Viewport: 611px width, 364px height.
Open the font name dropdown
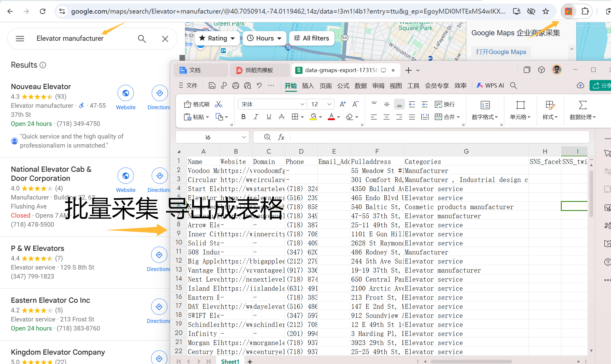point(302,104)
